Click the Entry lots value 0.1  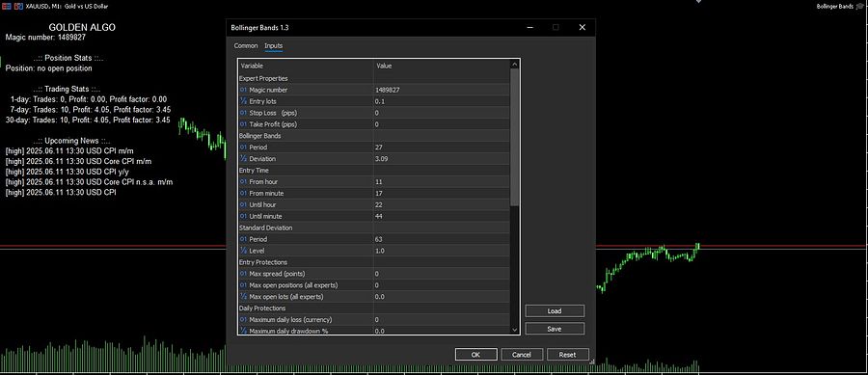point(441,101)
